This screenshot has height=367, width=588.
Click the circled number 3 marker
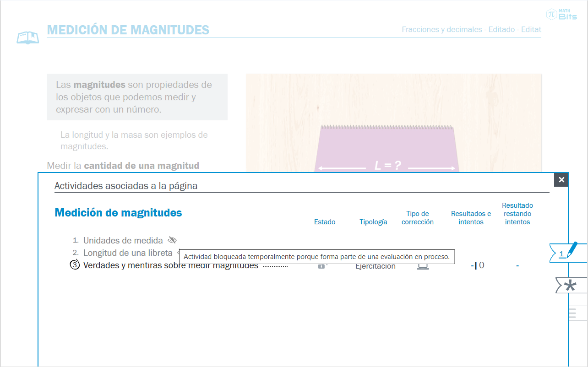[75, 265]
